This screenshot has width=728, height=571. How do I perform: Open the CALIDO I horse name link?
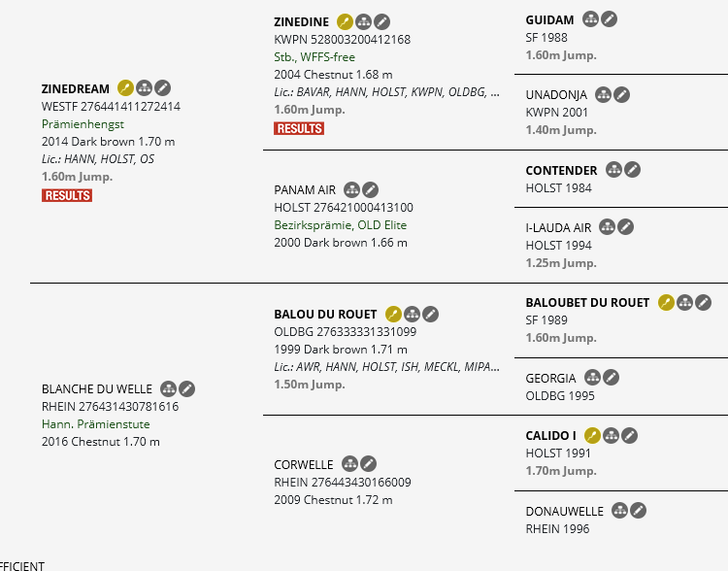tap(550, 436)
